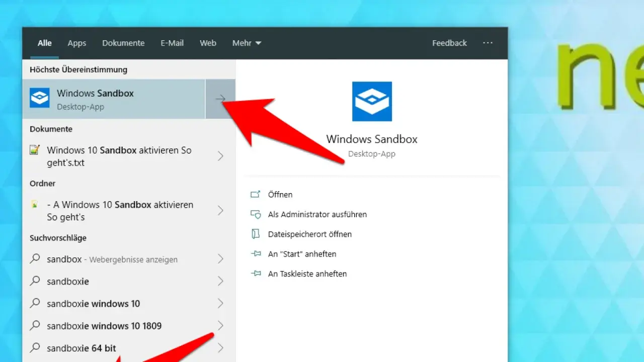Expand the Windows Sandbox result arrow
The width and height of the screenshot is (644, 362).
click(220, 99)
